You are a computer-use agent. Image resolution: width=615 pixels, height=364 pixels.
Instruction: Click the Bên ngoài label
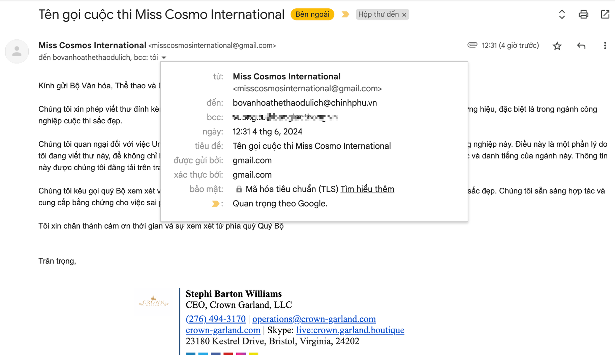[312, 14]
